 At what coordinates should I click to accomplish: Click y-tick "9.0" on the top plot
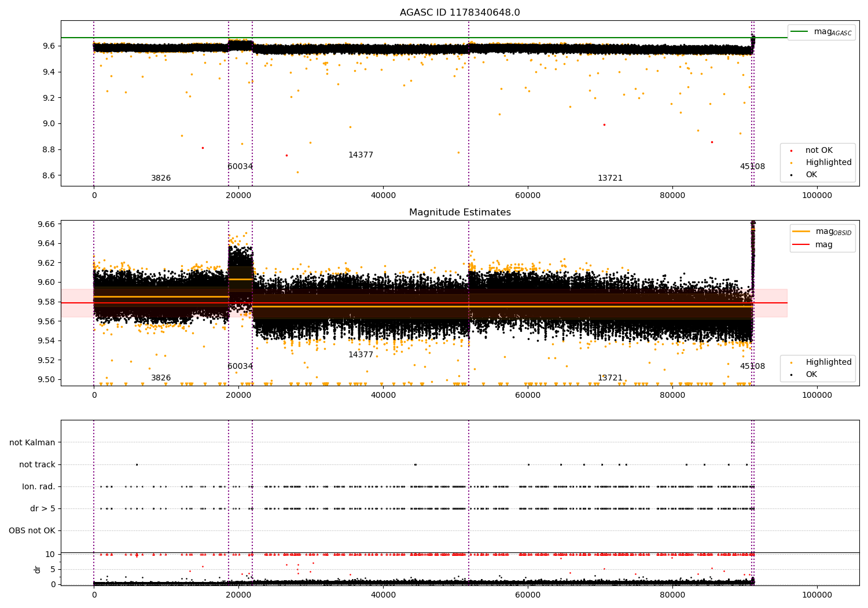tap(49, 123)
